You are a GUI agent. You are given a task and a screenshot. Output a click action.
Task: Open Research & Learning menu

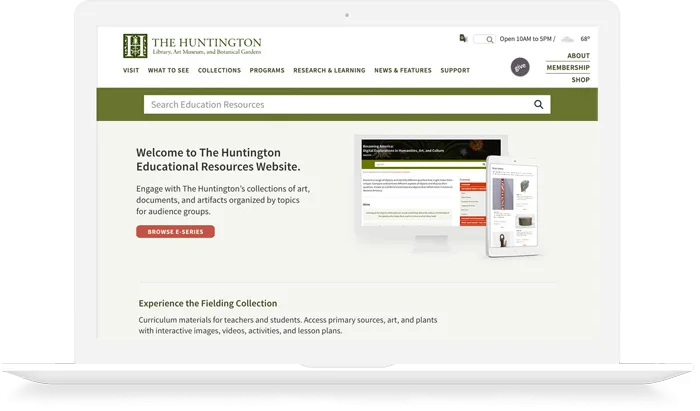pos(329,71)
